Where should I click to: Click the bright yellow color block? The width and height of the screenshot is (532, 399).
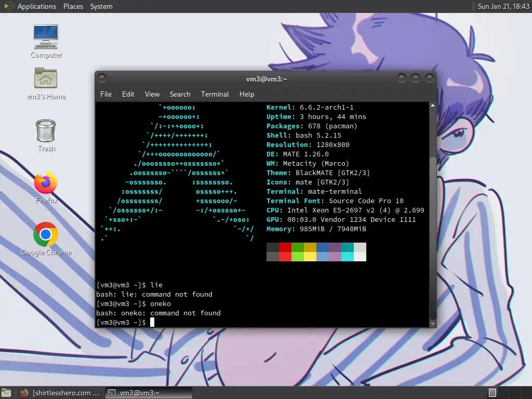coord(310,257)
